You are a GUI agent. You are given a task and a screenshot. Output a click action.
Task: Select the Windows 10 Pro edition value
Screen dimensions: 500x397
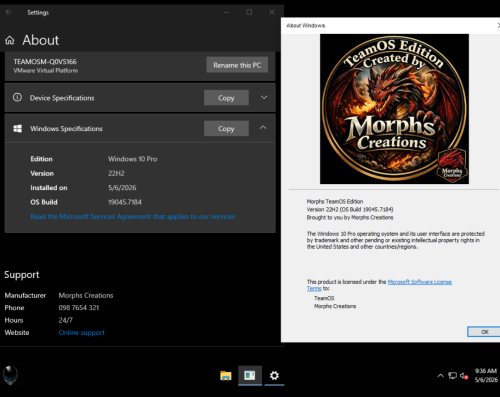pyautogui.click(x=133, y=159)
